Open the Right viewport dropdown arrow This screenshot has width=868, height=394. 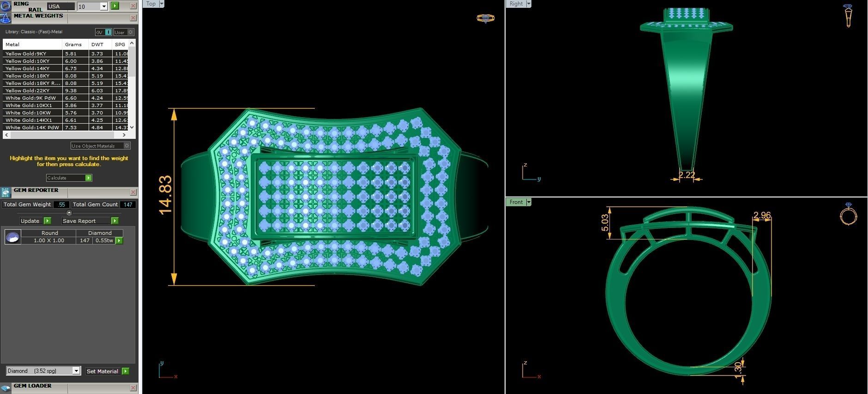pos(529,4)
